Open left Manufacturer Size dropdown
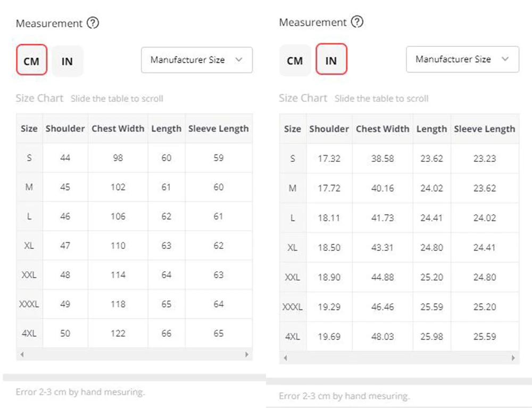The width and height of the screenshot is (532, 408). [x=196, y=60]
